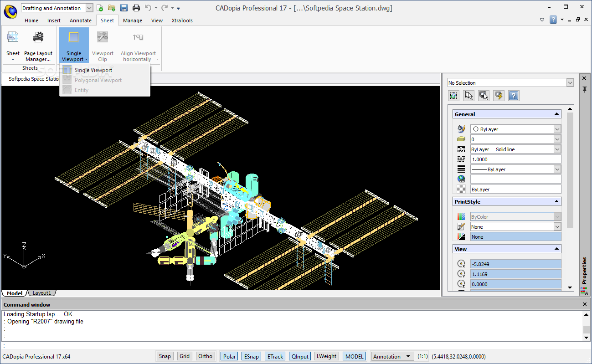Click the Command window scrollbar down arrow
This screenshot has height=364, width=592.
(587, 337)
